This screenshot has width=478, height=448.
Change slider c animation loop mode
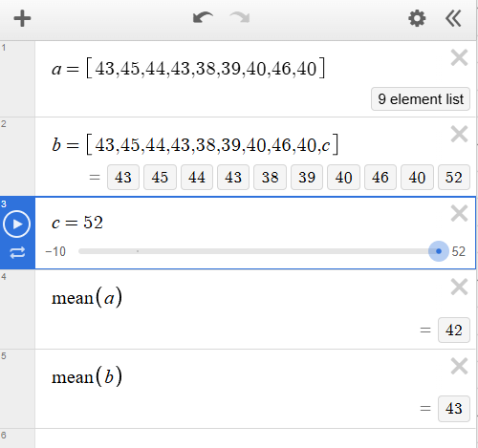tap(17, 253)
